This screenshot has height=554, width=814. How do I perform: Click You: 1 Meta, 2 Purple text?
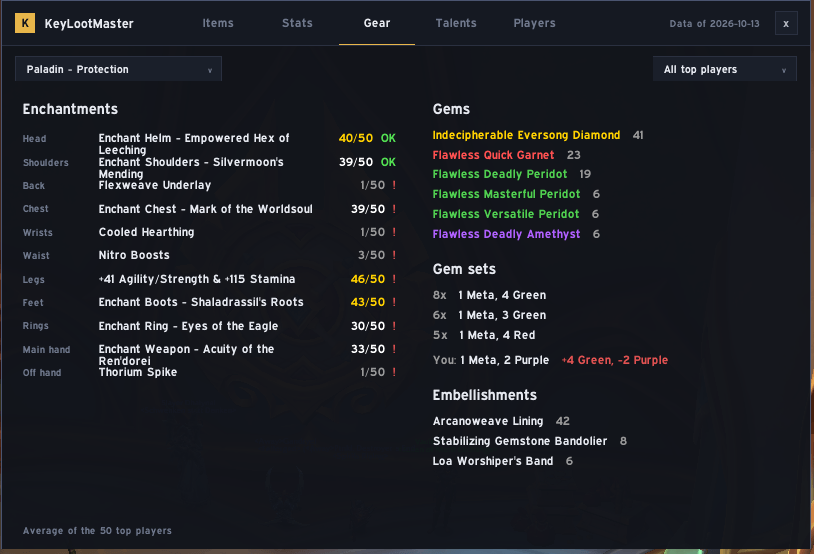pyautogui.click(x=491, y=360)
